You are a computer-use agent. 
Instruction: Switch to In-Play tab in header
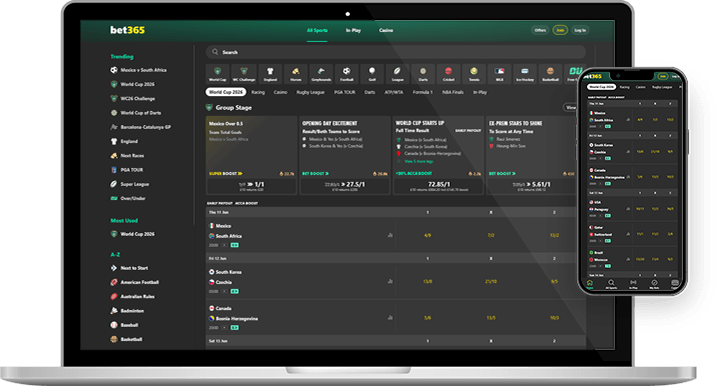click(x=353, y=30)
